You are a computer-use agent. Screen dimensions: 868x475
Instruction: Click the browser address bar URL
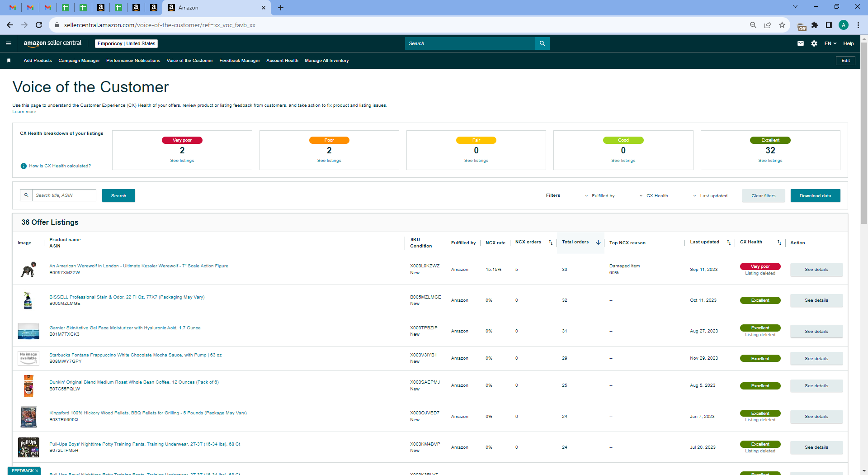pyautogui.click(x=160, y=25)
